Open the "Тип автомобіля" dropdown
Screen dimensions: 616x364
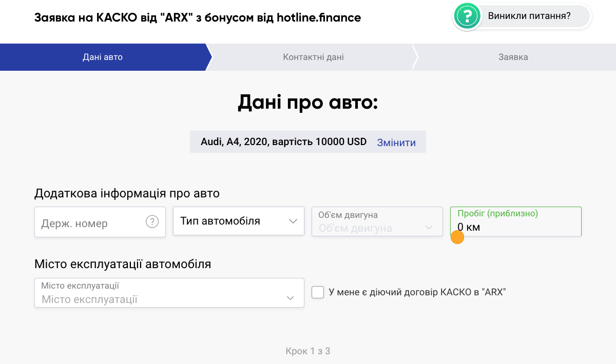[239, 221]
